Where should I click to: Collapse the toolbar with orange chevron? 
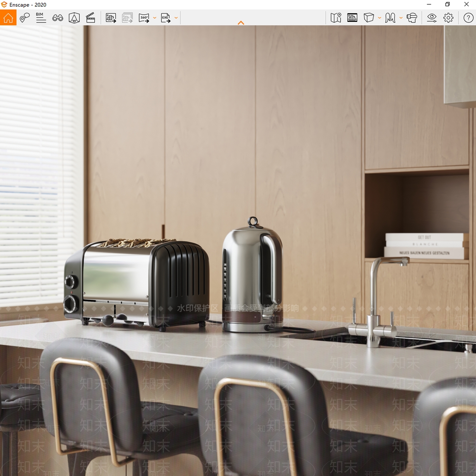[241, 23]
